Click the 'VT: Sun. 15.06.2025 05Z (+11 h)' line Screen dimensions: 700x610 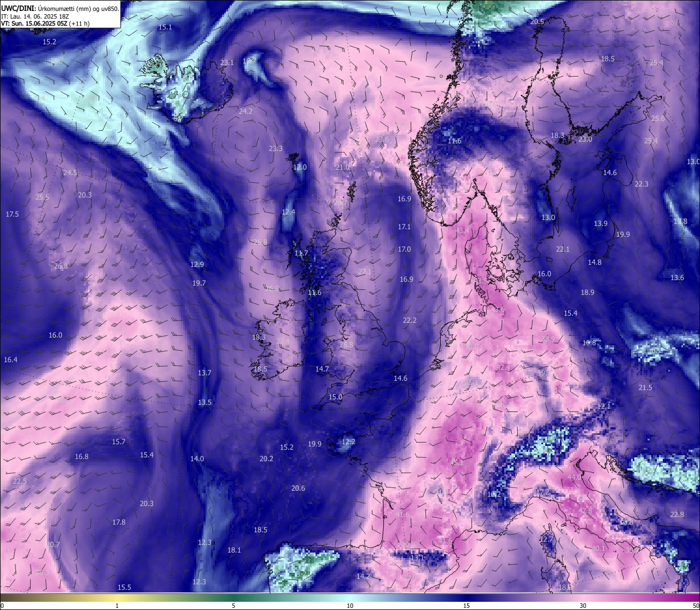click(x=46, y=24)
